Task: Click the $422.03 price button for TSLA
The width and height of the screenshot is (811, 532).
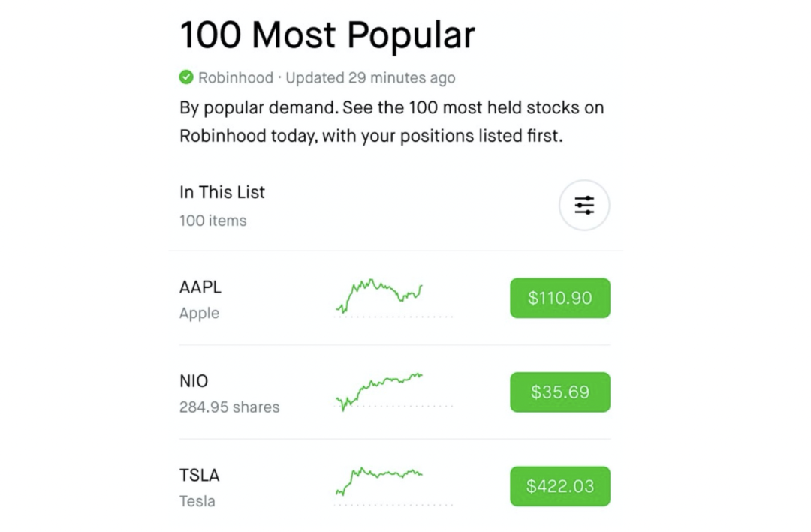Action: click(559, 486)
